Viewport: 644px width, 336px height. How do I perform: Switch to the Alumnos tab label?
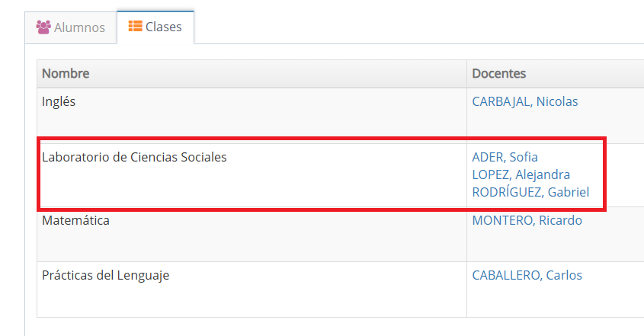79,27
